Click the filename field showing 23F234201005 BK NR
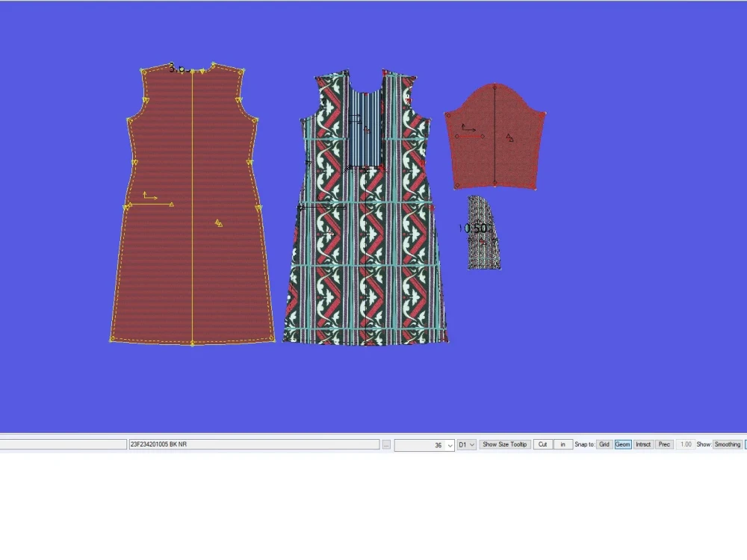The width and height of the screenshot is (747, 560). point(254,444)
